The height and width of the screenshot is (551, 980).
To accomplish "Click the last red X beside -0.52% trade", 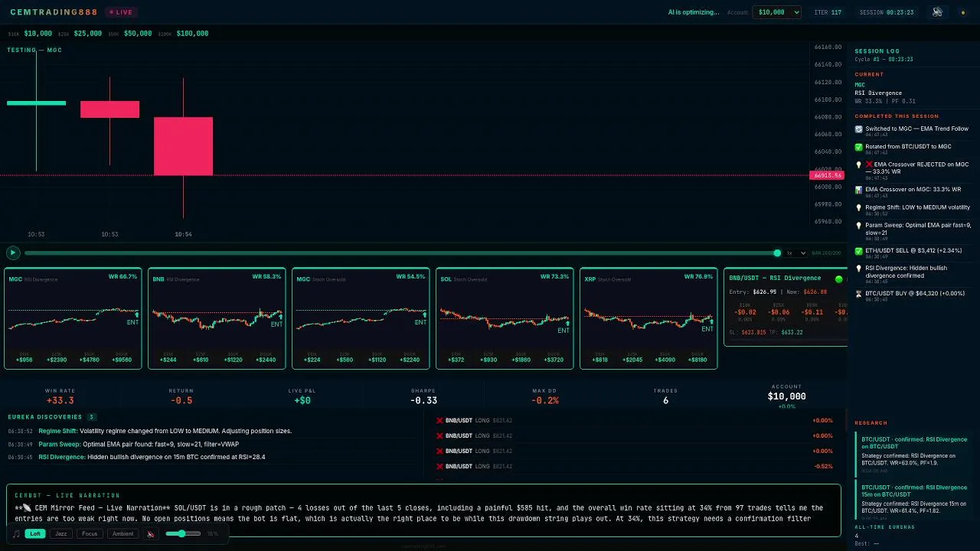I will 439,466.
